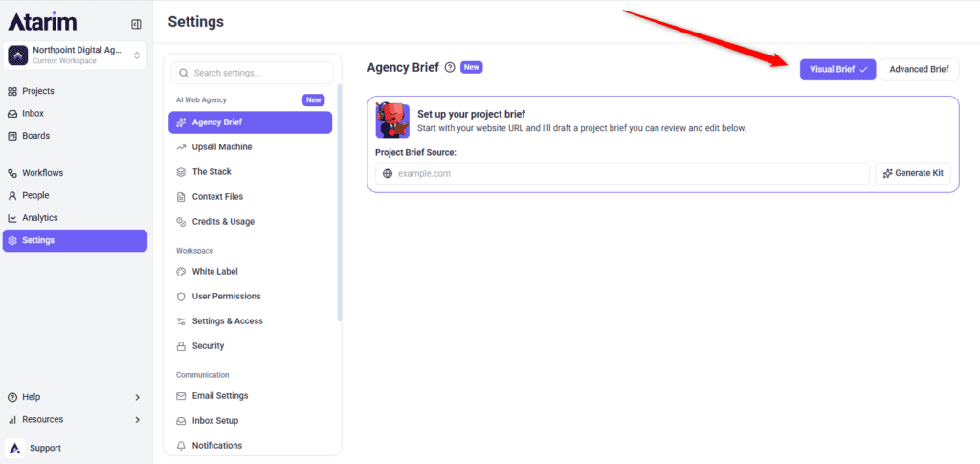
Task: Open Credits & Usage settings
Action: [250, 222]
